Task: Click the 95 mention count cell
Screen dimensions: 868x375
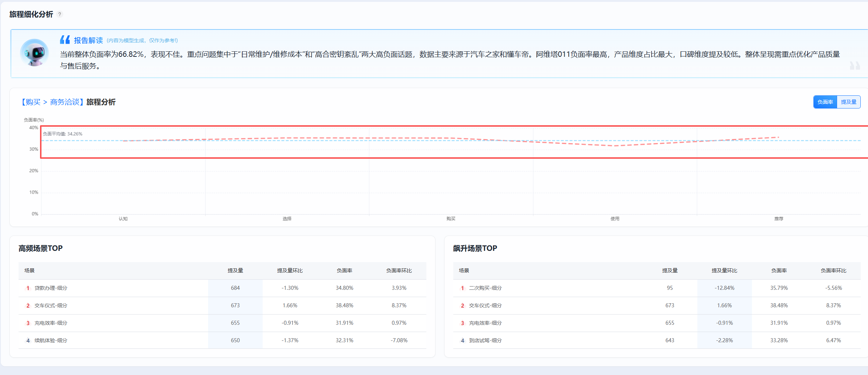Action: [x=670, y=288]
